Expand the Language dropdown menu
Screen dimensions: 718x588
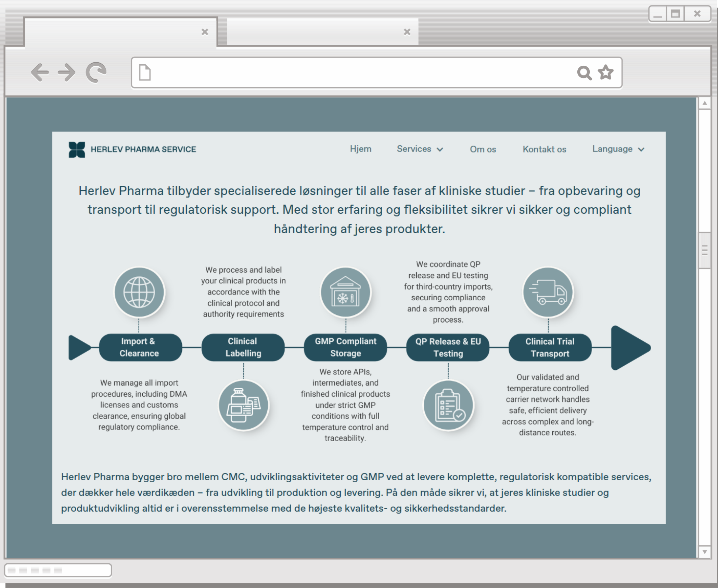pos(618,149)
